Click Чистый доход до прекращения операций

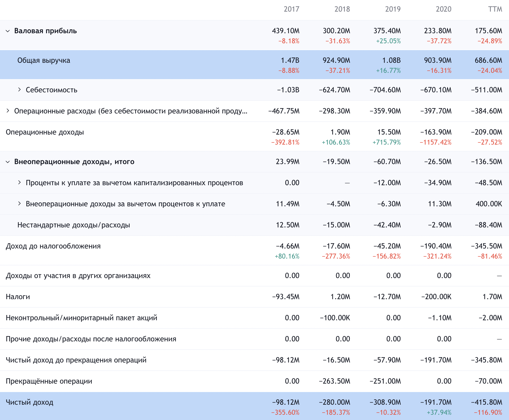[76, 360]
